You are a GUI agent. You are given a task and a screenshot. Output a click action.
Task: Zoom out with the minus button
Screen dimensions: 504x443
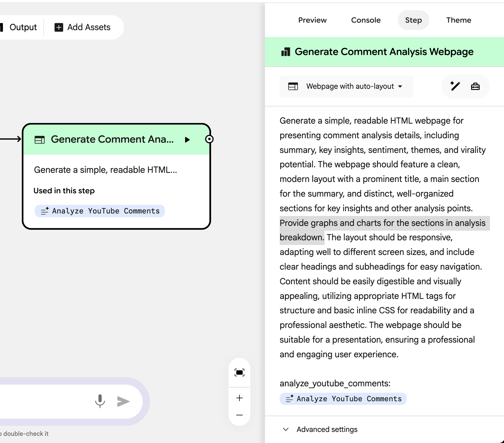(240, 415)
